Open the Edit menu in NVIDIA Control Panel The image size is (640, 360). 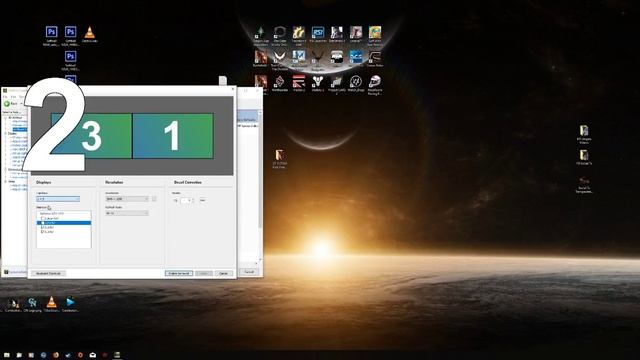13,97
